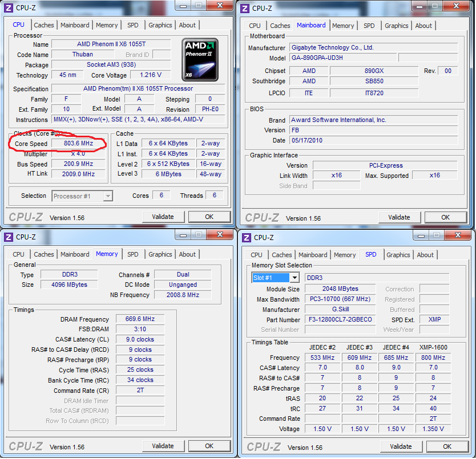Screen dimensions: 476x459
Task: Select the 'GA-890GPA-UD3H' model value
Action: click(x=343, y=58)
